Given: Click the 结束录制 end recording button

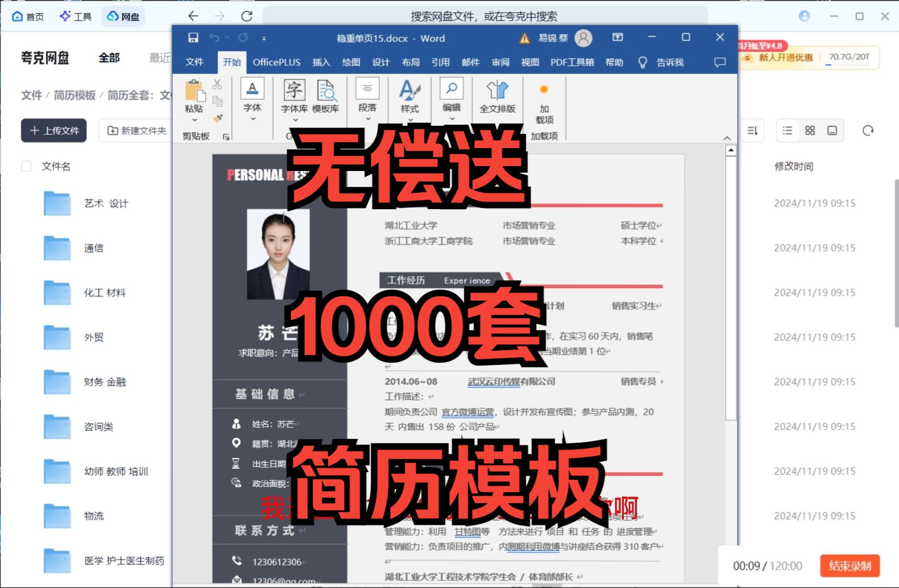Looking at the screenshot, I should pyautogui.click(x=850, y=566).
